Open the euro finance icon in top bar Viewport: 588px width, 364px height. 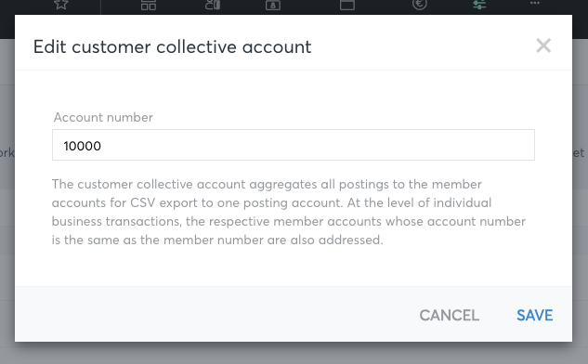click(x=419, y=4)
